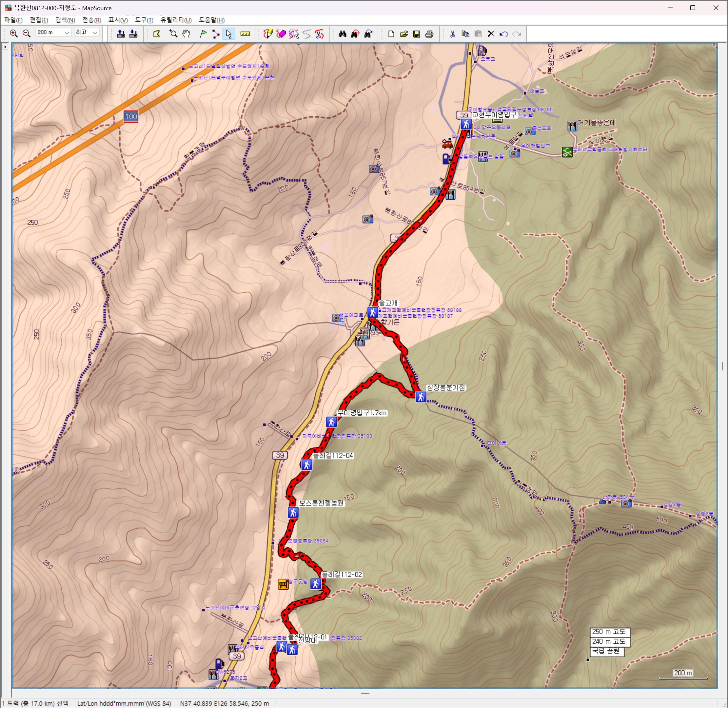Click the '1 트랙 (총 17.0 km) 선택' status text
This screenshot has width=728, height=708.
[x=35, y=703]
